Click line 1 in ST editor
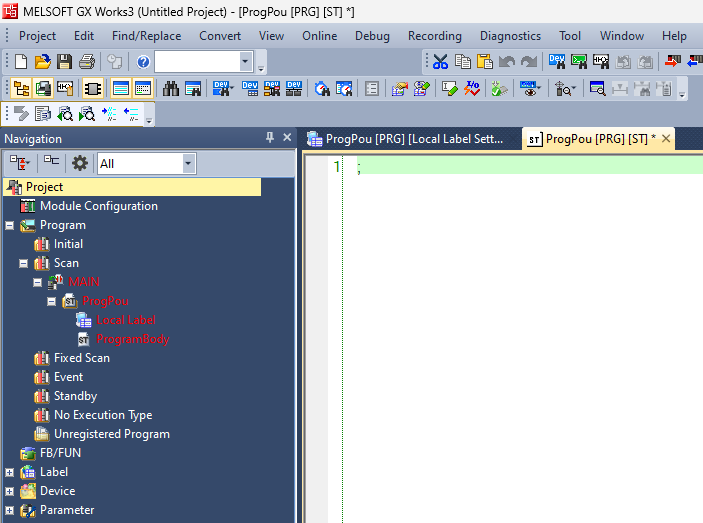Viewport: 703px width, 523px height. (x=529, y=167)
